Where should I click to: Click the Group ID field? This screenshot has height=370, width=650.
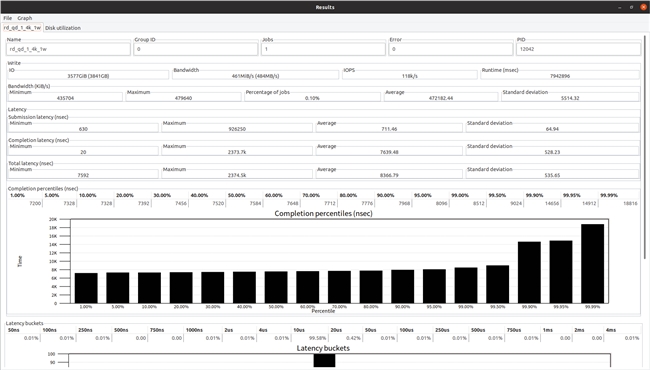click(x=196, y=49)
